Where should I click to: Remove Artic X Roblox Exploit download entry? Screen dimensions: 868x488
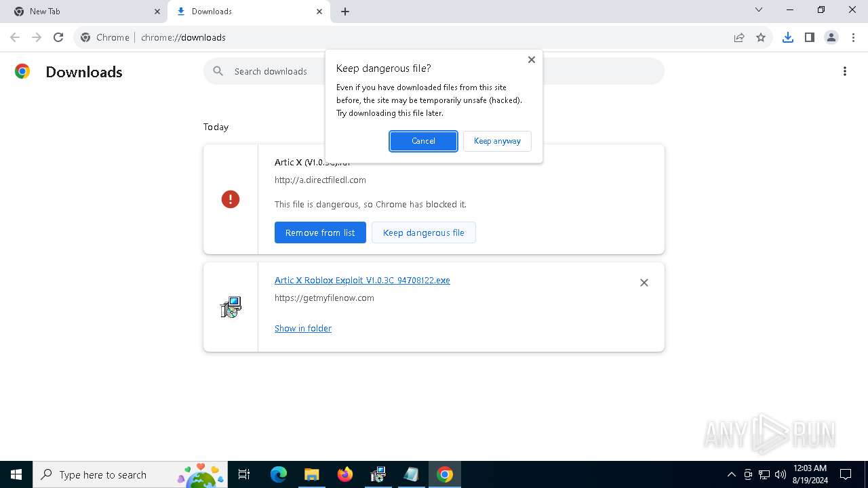click(644, 283)
